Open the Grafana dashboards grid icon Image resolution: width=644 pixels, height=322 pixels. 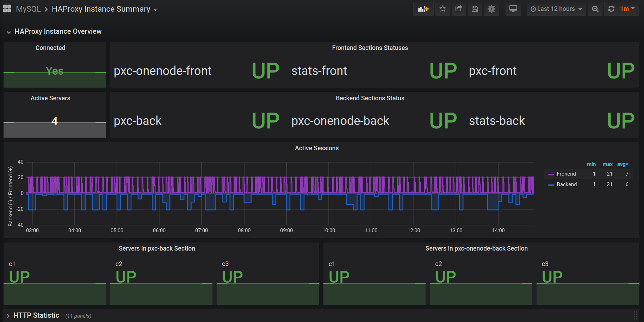pyautogui.click(x=7, y=9)
